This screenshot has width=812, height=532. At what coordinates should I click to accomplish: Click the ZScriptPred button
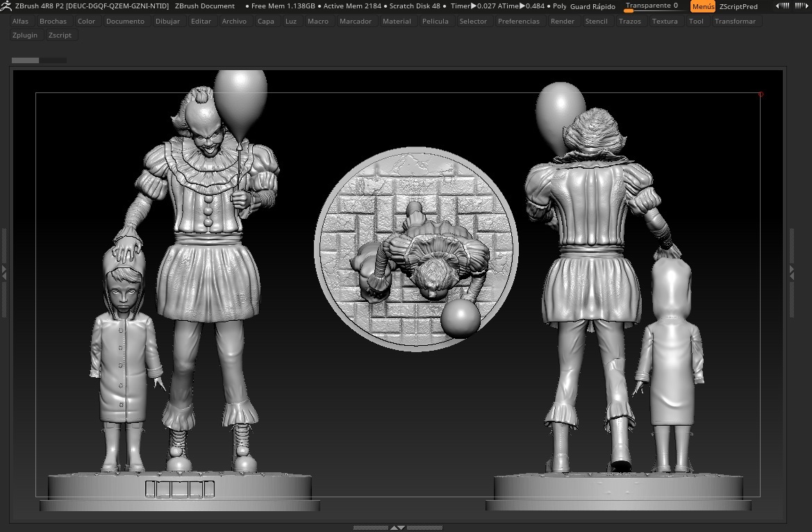tap(738, 6)
